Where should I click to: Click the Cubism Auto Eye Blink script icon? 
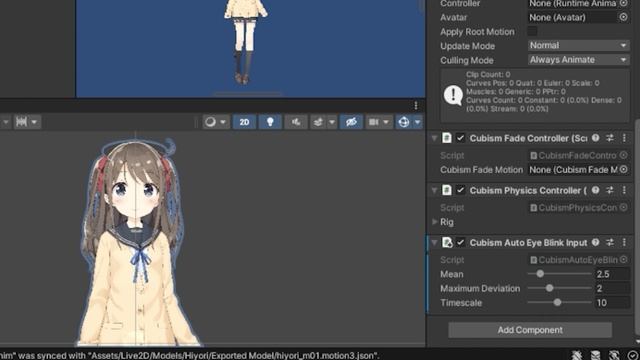tap(447, 242)
